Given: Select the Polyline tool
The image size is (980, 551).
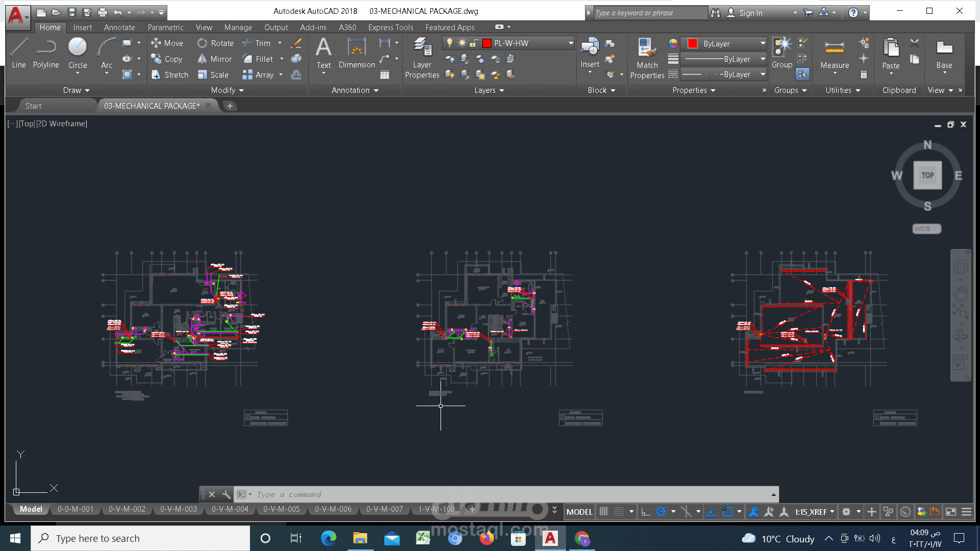Looking at the screenshot, I should pyautogui.click(x=46, y=53).
